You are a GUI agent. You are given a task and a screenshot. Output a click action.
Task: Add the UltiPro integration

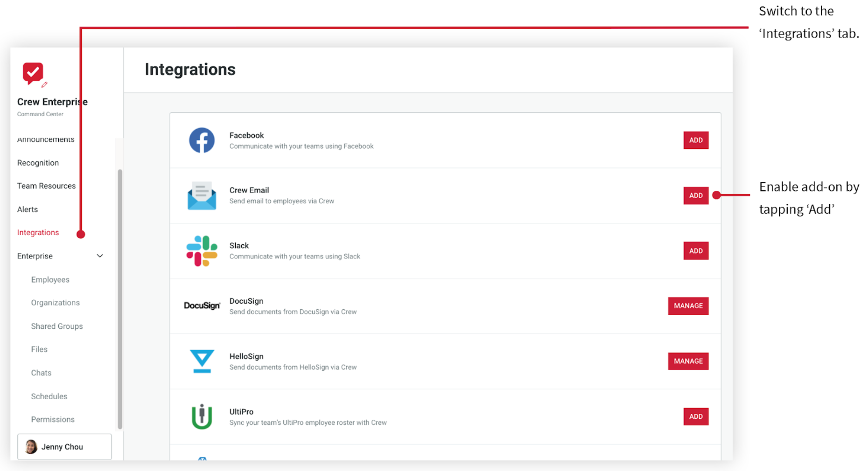(696, 416)
